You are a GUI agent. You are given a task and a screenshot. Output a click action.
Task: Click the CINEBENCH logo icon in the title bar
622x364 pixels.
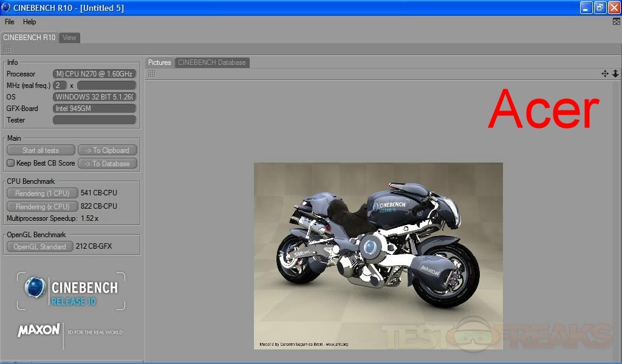pyautogui.click(x=6, y=7)
